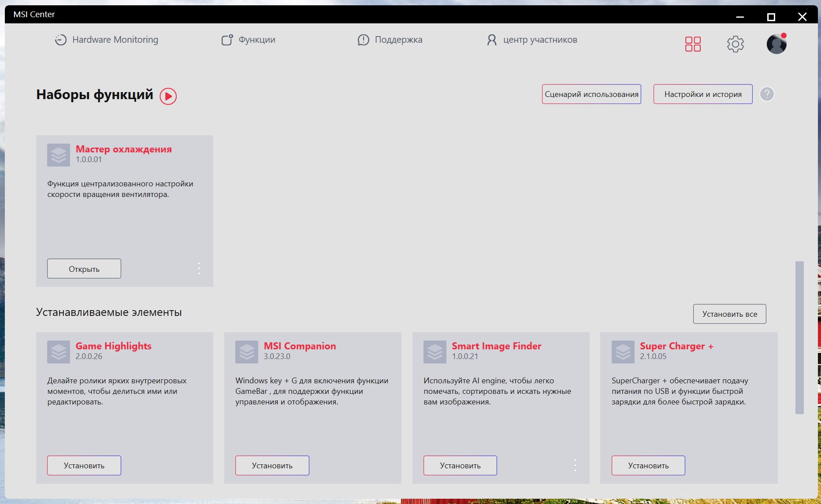
Task: Open the Поддержка tab
Action: click(390, 40)
